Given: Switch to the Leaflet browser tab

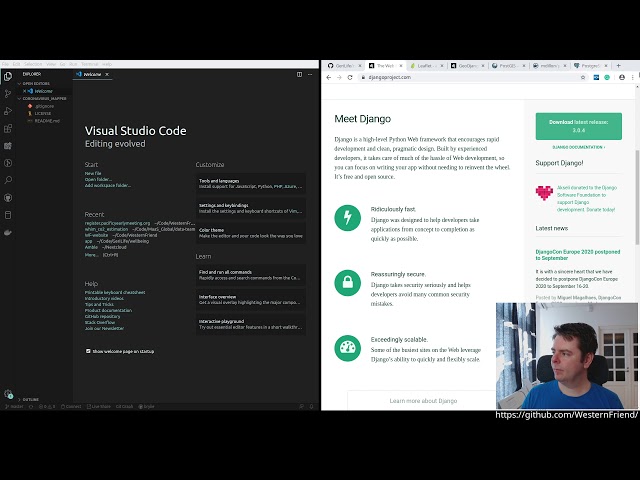Looking at the screenshot, I should click(425, 65).
